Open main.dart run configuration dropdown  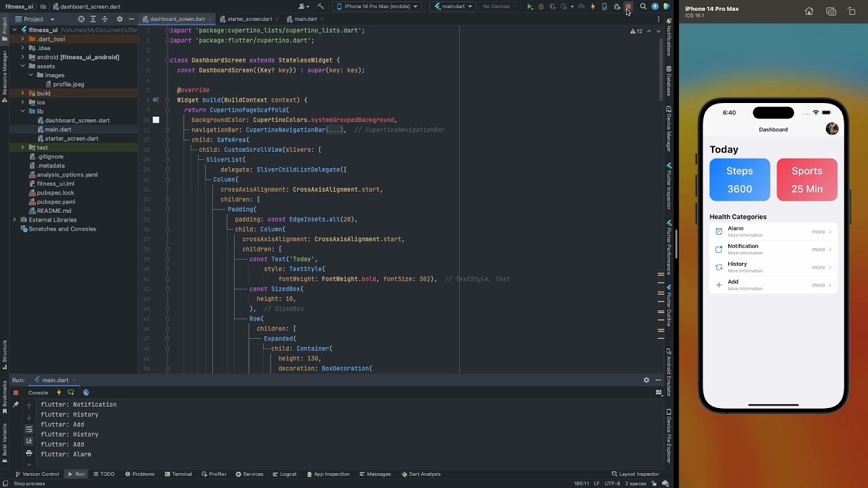453,7
